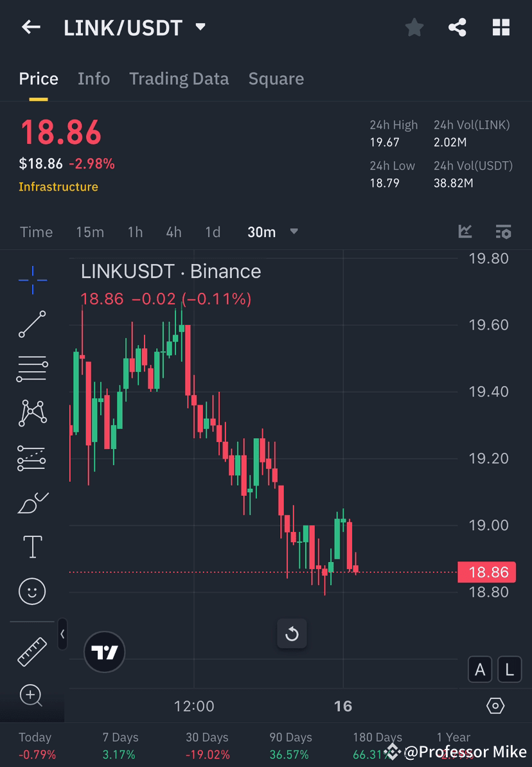
Task: Open the emoji sticker tool
Action: click(x=32, y=591)
